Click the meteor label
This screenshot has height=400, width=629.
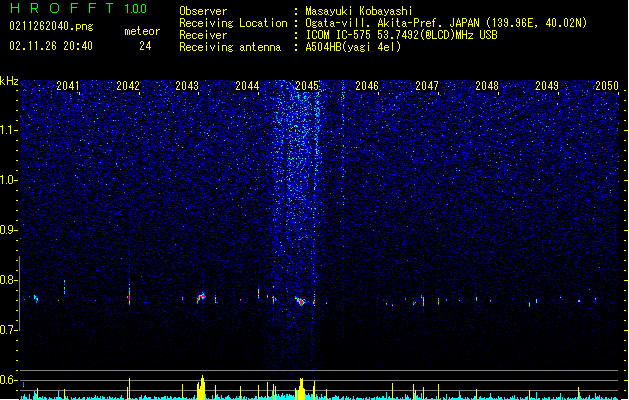(142, 31)
